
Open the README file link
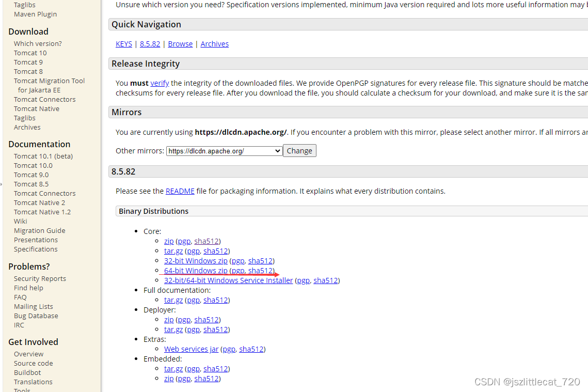click(180, 191)
